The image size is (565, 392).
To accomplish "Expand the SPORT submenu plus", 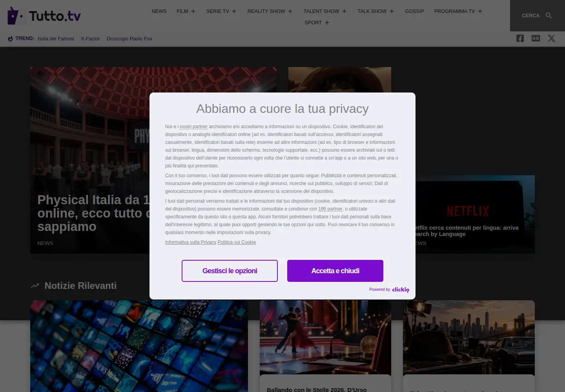I will 327,23.
